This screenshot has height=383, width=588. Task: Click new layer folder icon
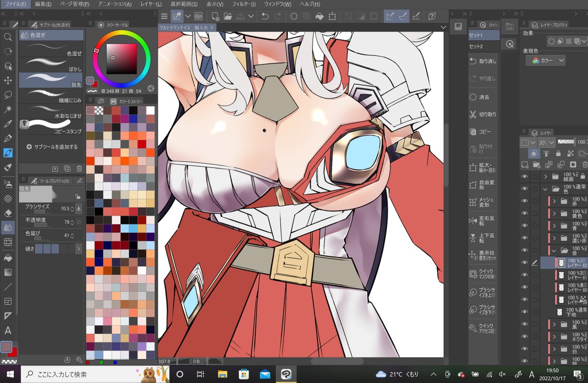537,165
